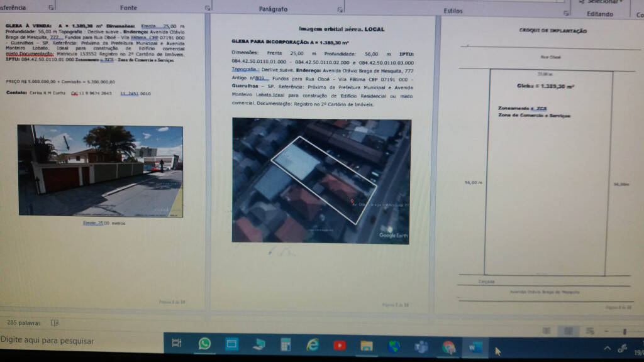644x362 pixels.
Task: Click the 285 palavras word count
Action: click(x=24, y=323)
